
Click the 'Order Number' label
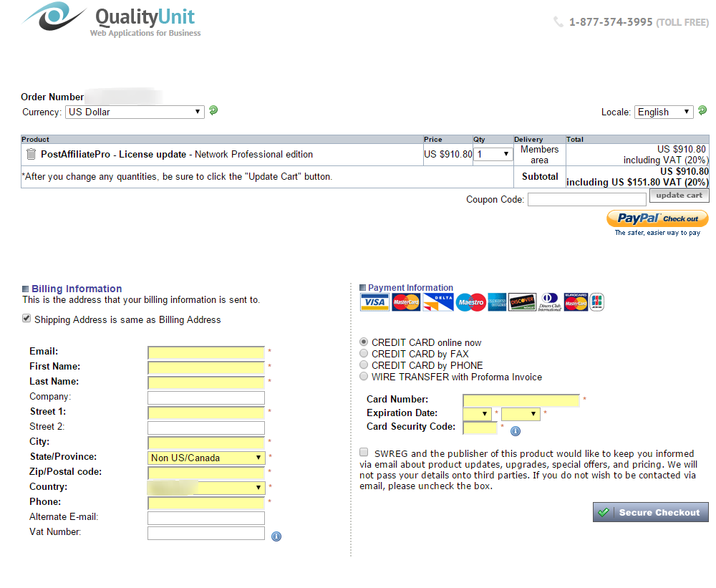coord(52,97)
